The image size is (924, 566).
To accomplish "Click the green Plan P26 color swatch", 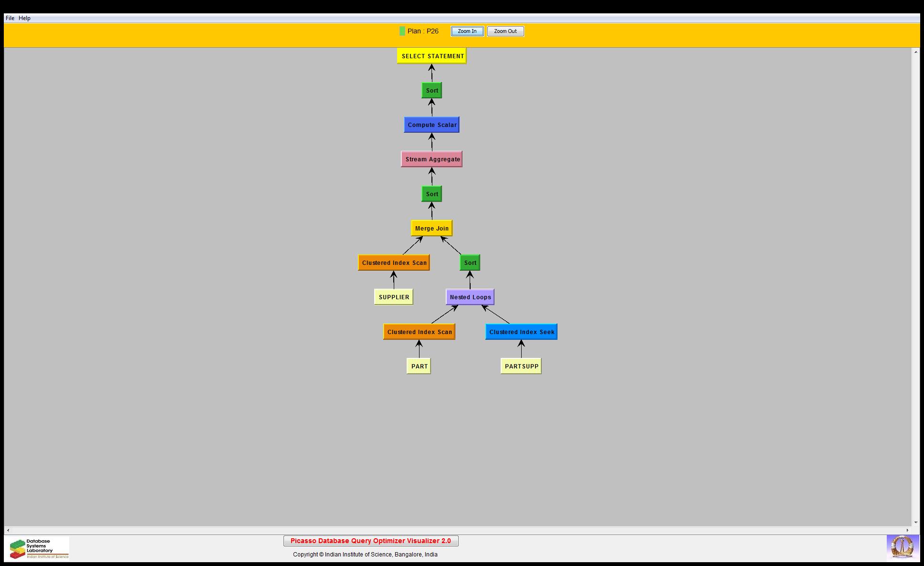I will 402,31.
